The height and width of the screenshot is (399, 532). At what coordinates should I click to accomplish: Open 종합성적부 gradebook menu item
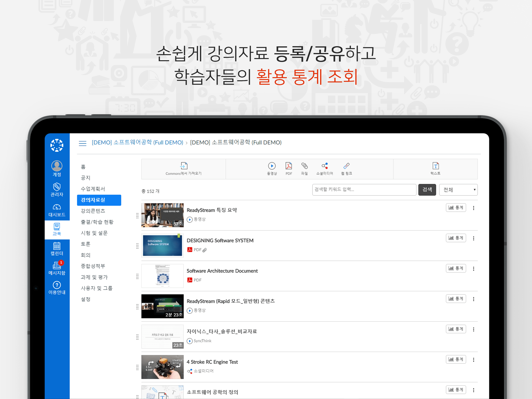93,266
